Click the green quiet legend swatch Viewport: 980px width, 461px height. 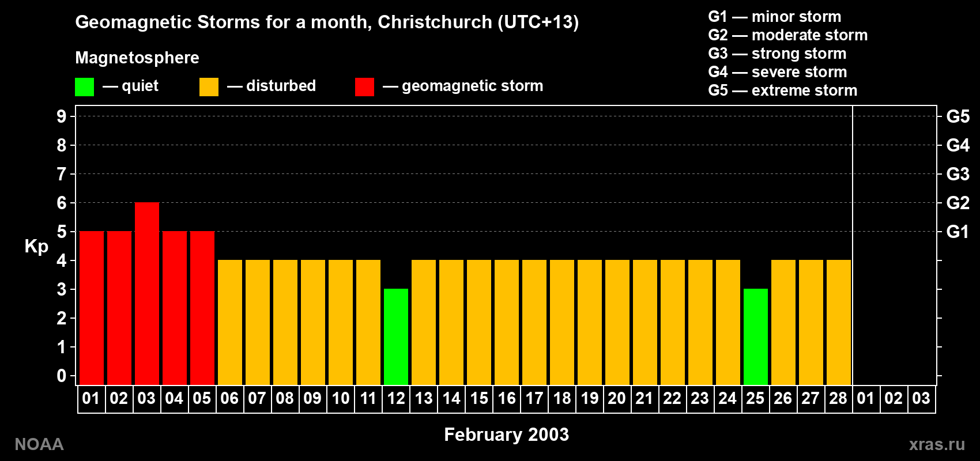pyautogui.click(x=84, y=87)
